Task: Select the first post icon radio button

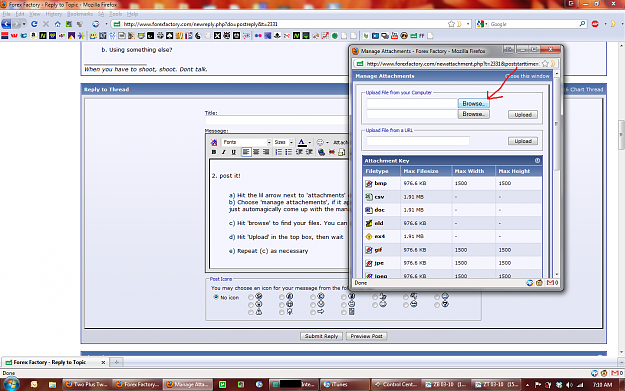Action: pos(251,297)
